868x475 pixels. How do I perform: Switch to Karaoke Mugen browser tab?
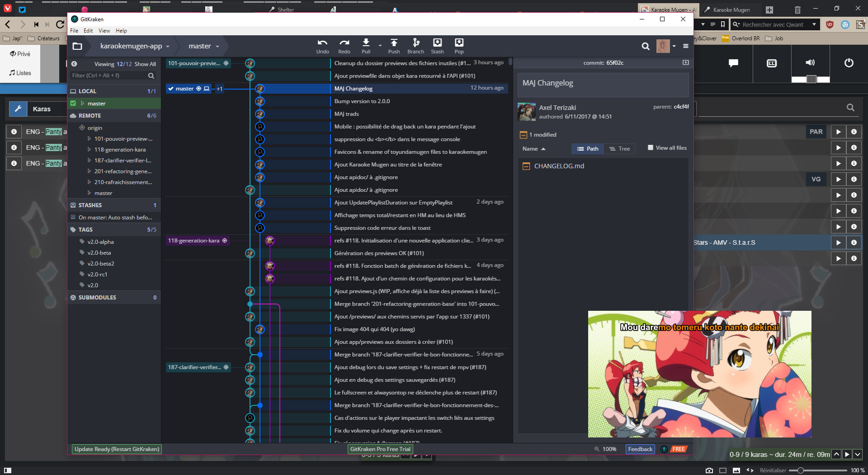[x=731, y=9]
